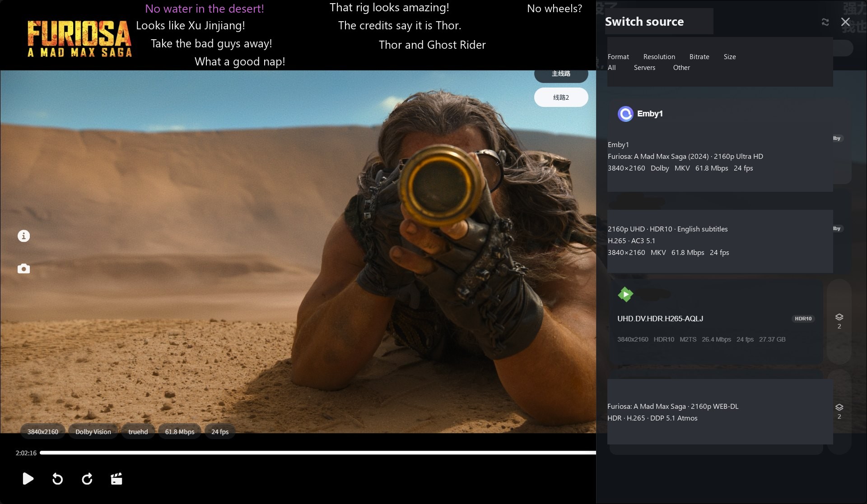Choose the 2160p UHD HDR10 English subtitles source
Viewport: 867px width, 504px height.
click(x=720, y=241)
